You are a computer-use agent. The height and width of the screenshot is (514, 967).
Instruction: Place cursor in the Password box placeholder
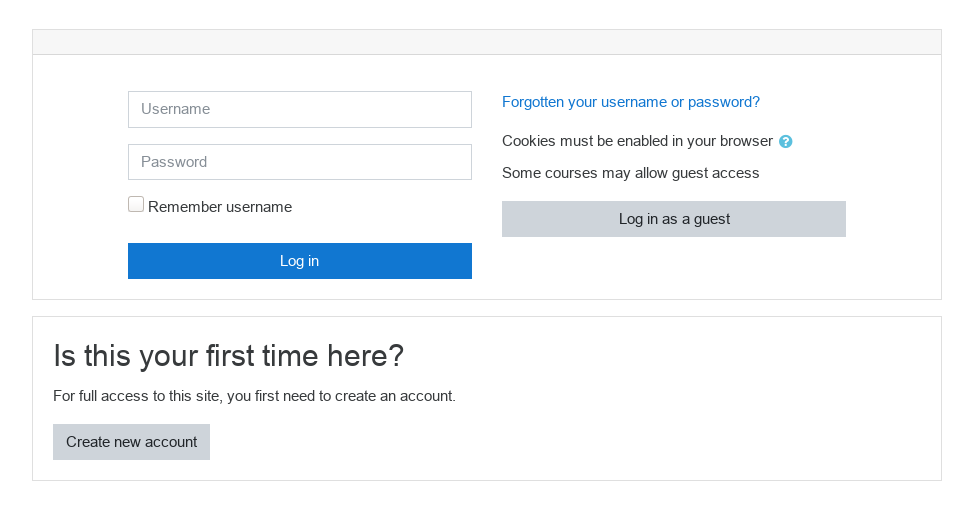174,162
